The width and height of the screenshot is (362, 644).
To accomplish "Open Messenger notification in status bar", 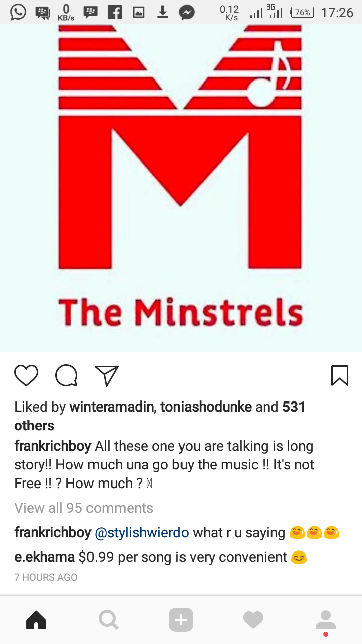I will pyautogui.click(x=187, y=12).
